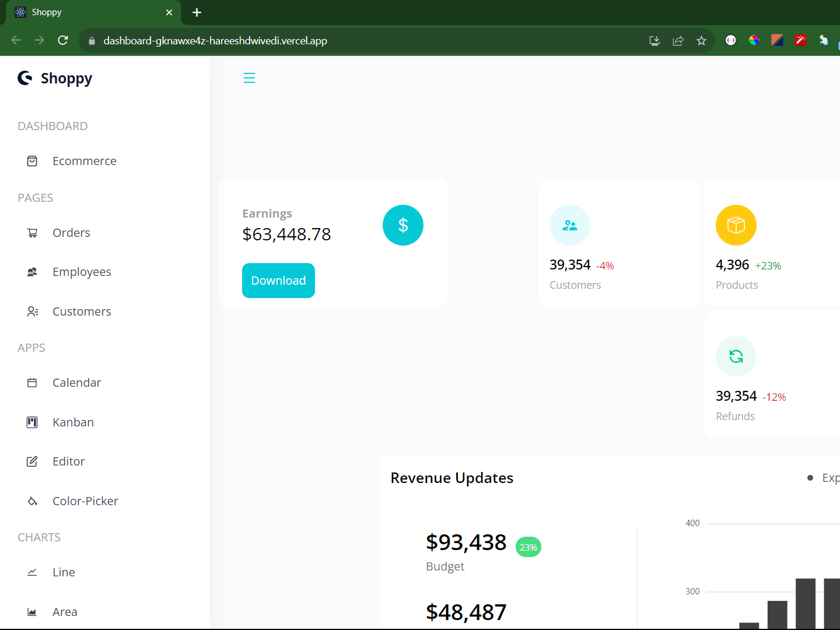Open the Calendar app
This screenshot has width=840, height=630.
coord(76,383)
